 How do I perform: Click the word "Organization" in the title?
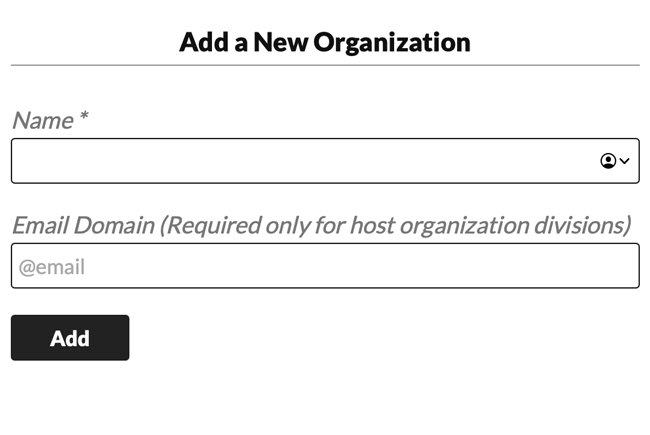[391, 42]
